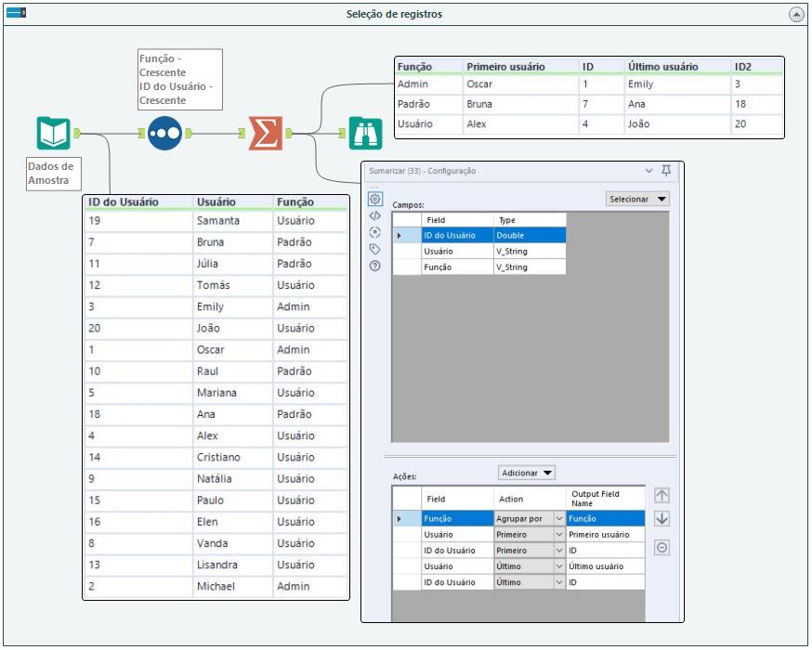
Task: Open window options chevron beside pin
Action: pos(648,171)
